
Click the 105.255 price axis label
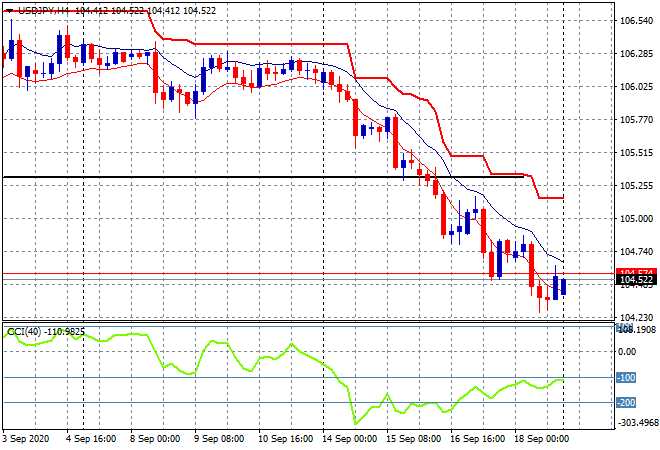point(636,186)
